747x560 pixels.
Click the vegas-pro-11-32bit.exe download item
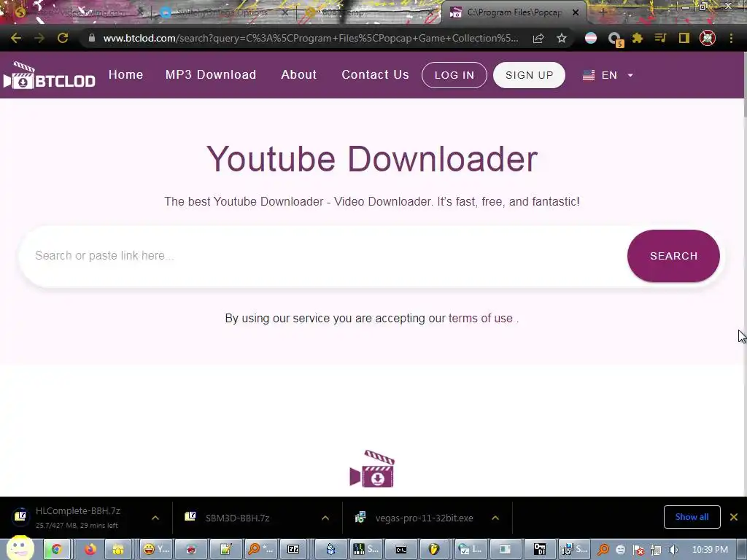[x=414, y=518]
